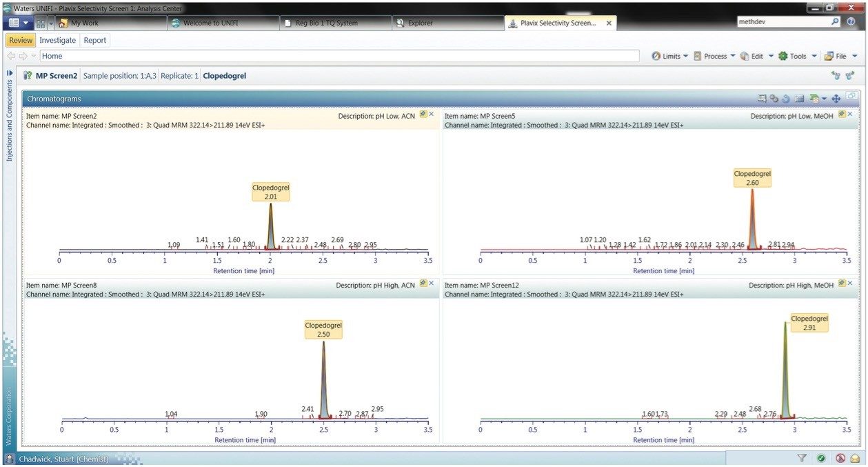Open the File dropdown menu
The height and width of the screenshot is (467, 868).
(840, 57)
